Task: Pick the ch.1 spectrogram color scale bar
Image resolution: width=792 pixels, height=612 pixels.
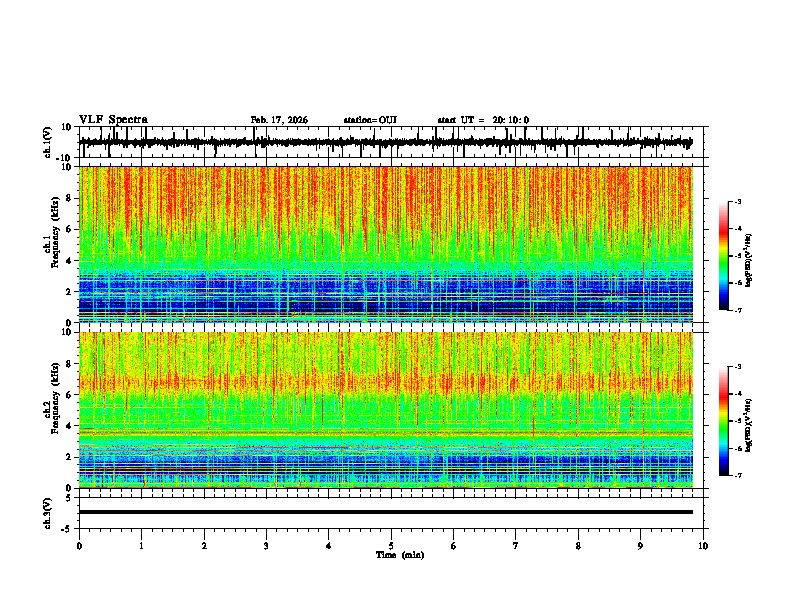Action: point(724,256)
